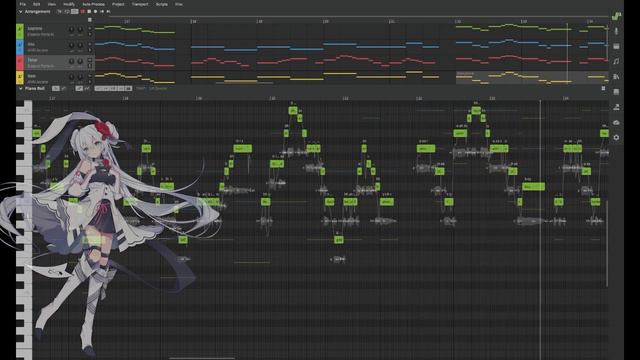Open the View menu
This screenshot has height=360, width=640.
click(52, 4)
